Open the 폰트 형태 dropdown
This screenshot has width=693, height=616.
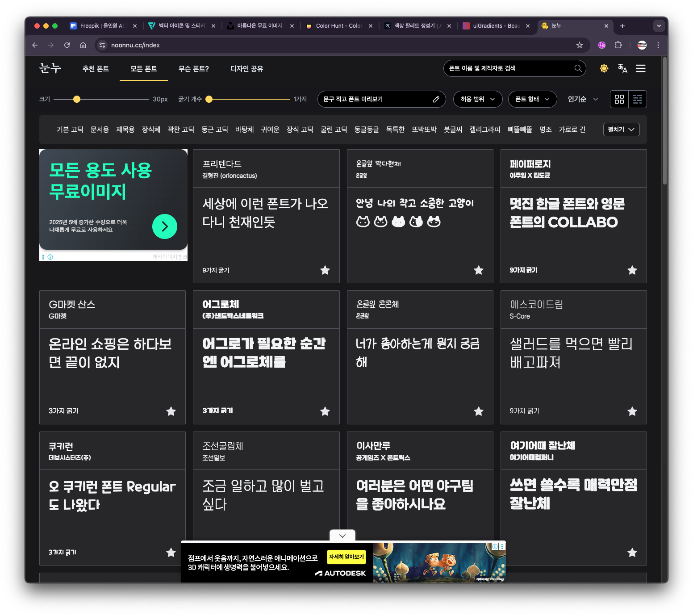(532, 99)
